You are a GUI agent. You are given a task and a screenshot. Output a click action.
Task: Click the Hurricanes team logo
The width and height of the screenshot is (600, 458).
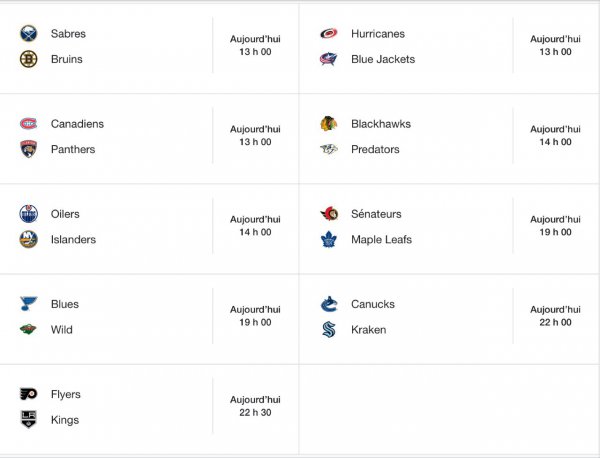click(x=328, y=34)
